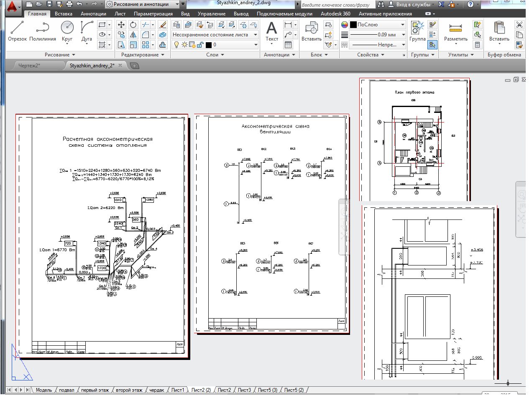Toggle layer on/off lightbulb in layer list
Image resolution: width=532 pixels, height=398 pixels.
pos(177,45)
